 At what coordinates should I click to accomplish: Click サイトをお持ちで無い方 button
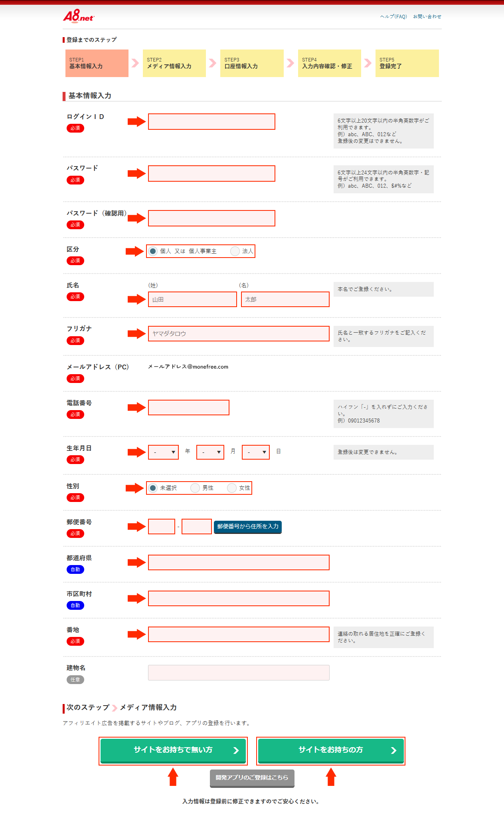tap(173, 750)
